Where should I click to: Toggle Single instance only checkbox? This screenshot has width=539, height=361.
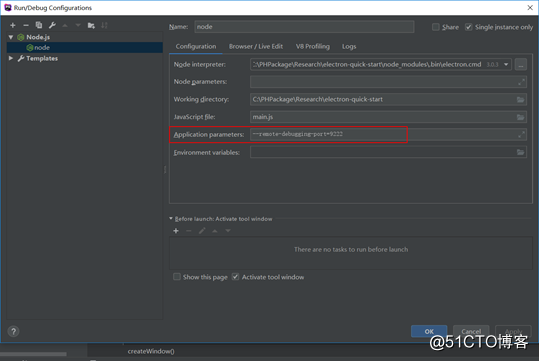coord(469,27)
